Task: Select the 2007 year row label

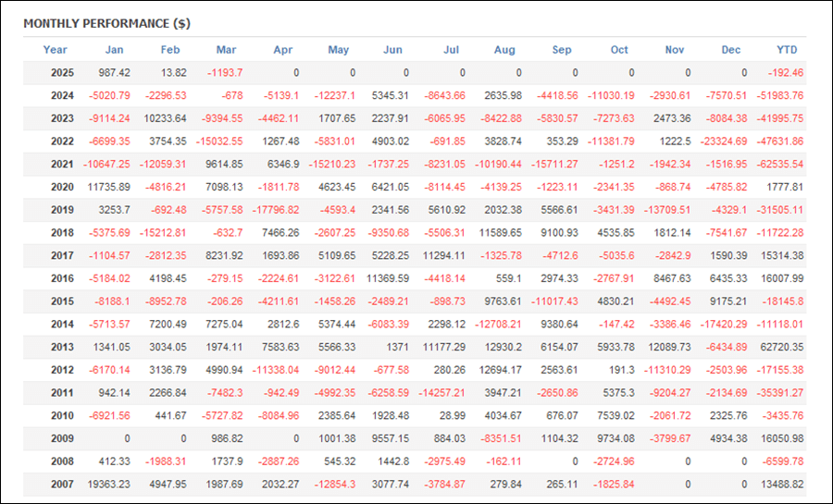Action: click(x=62, y=485)
